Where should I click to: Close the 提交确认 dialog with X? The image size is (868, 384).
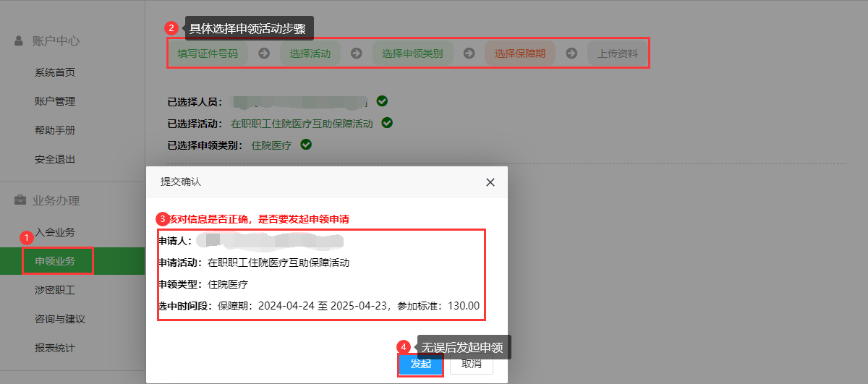(490, 182)
